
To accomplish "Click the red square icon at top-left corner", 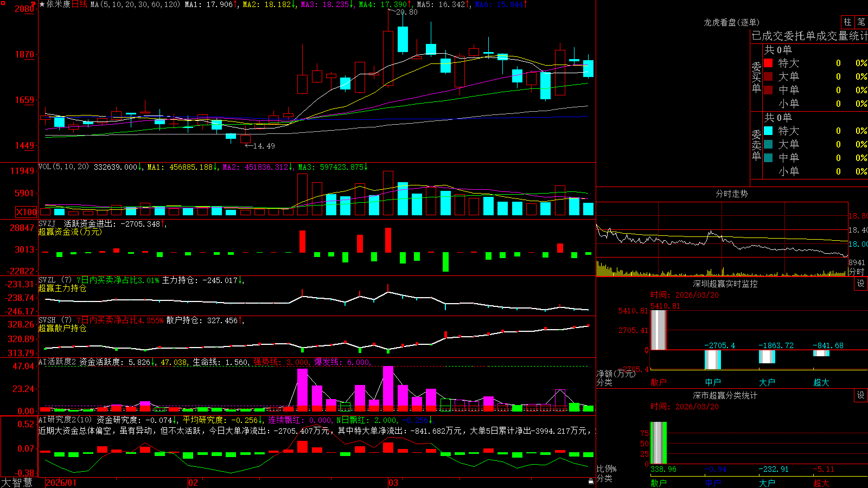I will pos(2,2).
